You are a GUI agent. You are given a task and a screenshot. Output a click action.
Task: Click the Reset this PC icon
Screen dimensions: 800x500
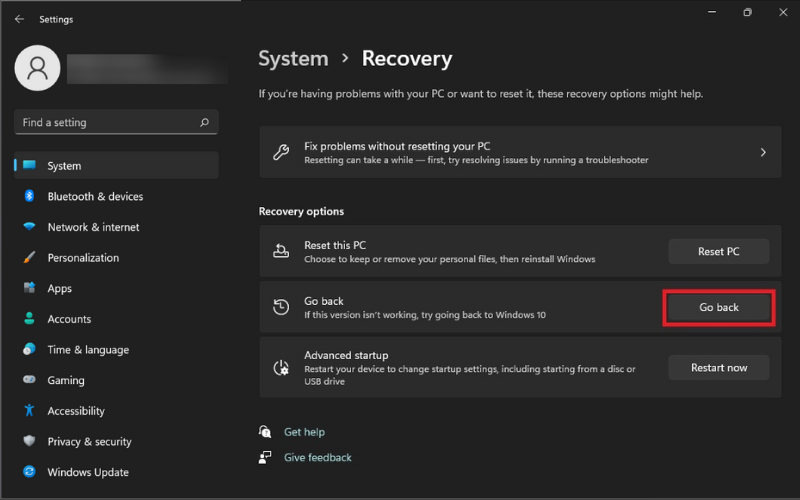coord(281,251)
